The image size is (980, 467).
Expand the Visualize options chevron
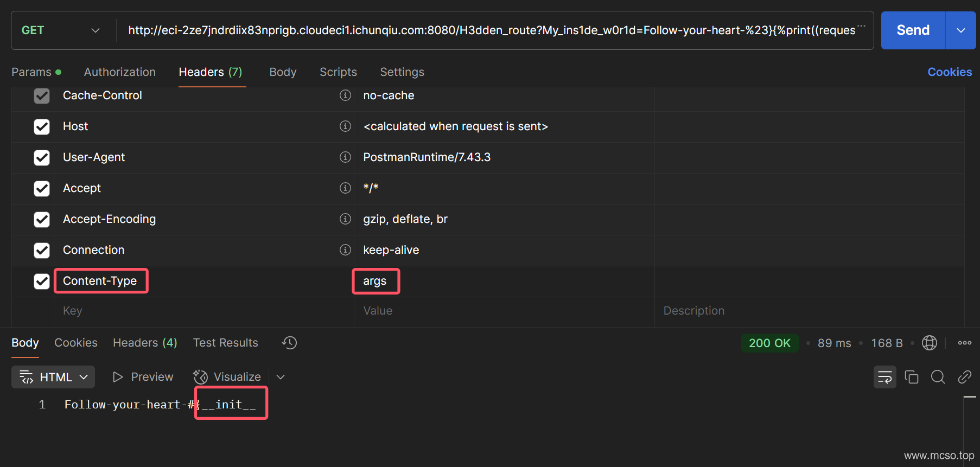[281, 377]
